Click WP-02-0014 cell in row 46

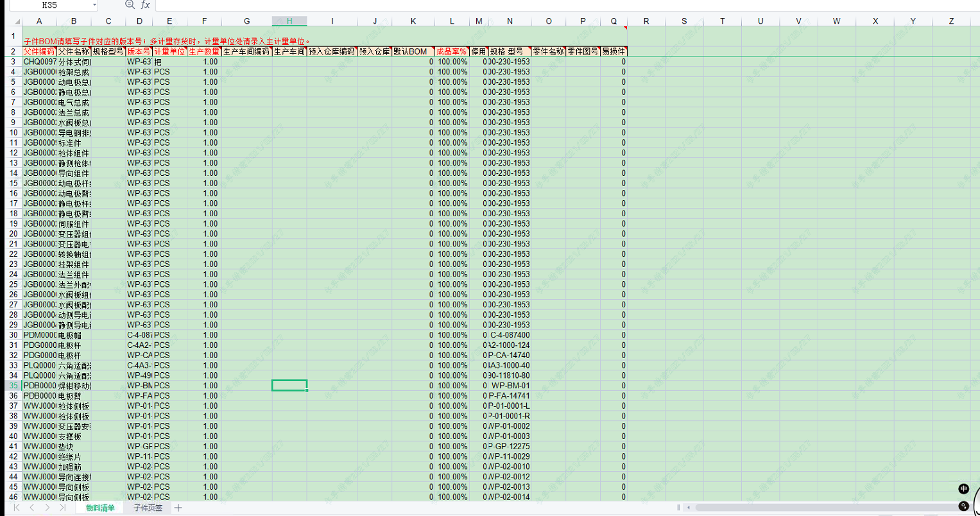coord(510,497)
